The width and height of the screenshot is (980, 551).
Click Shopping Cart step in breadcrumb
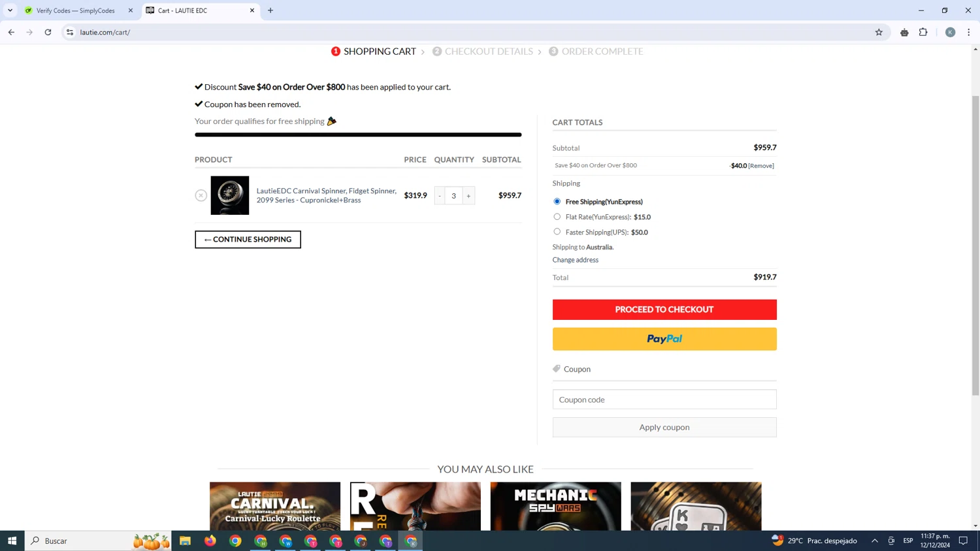coord(380,52)
